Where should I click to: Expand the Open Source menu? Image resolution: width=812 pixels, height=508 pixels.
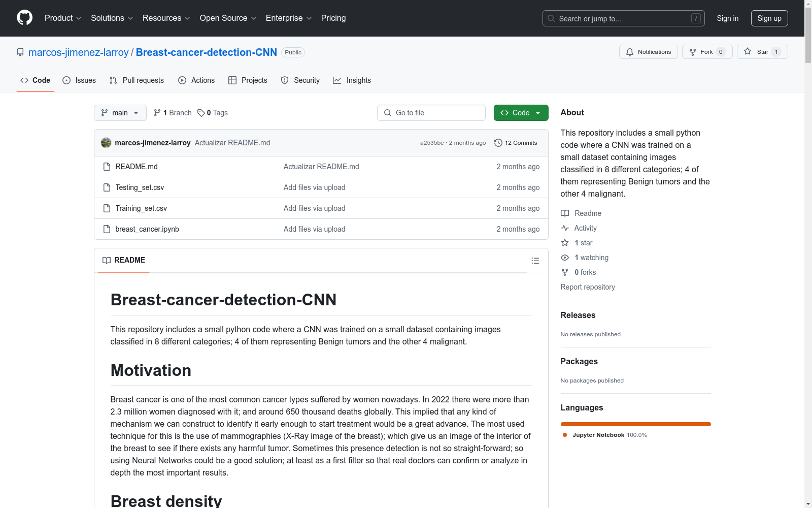pyautogui.click(x=228, y=18)
